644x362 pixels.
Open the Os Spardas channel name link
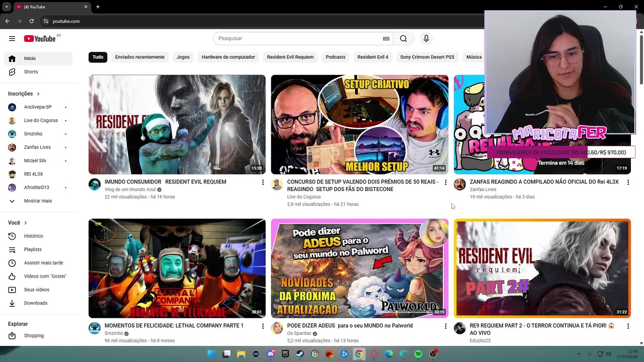[299, 333]
